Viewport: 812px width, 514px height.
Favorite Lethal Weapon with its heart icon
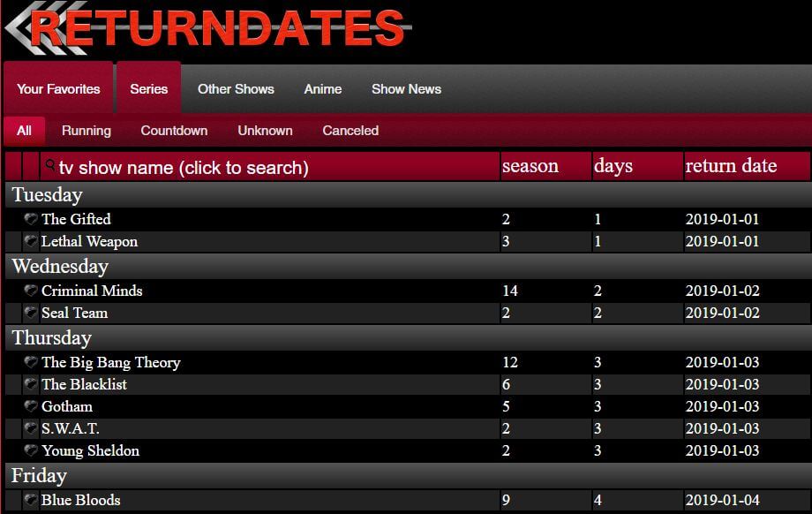[31, 241]
